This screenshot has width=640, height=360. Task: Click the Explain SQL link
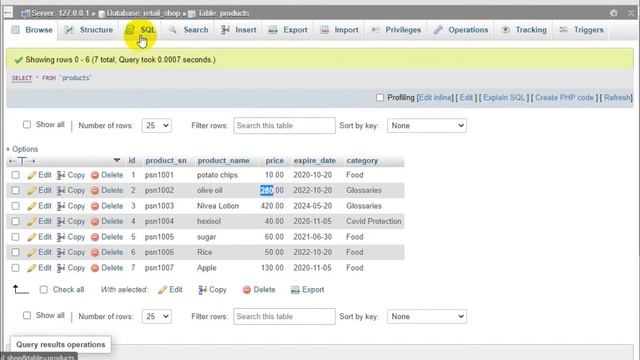[x=504, y=98]
